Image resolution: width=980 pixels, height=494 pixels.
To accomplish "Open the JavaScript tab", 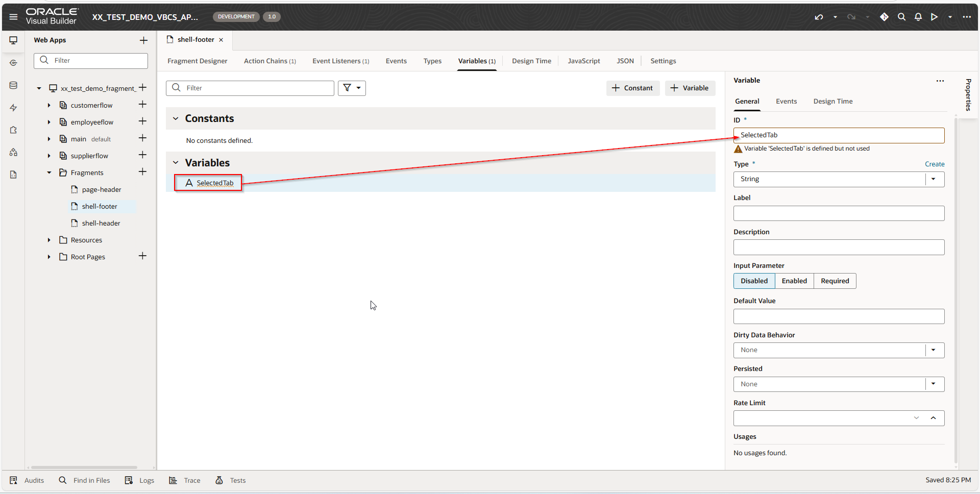I will [x=583, y=61].
